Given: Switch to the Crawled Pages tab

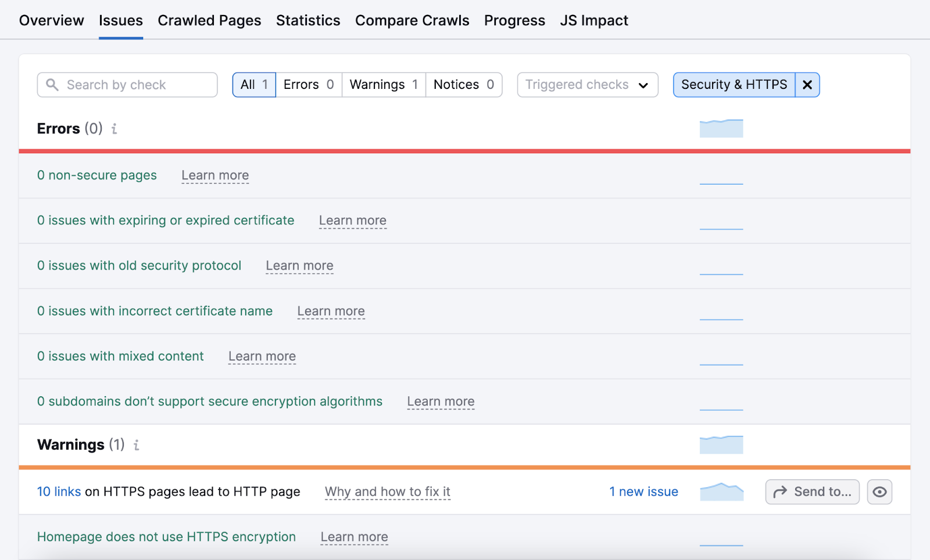Looking at the screenshot, I should (x=209, y=20).
